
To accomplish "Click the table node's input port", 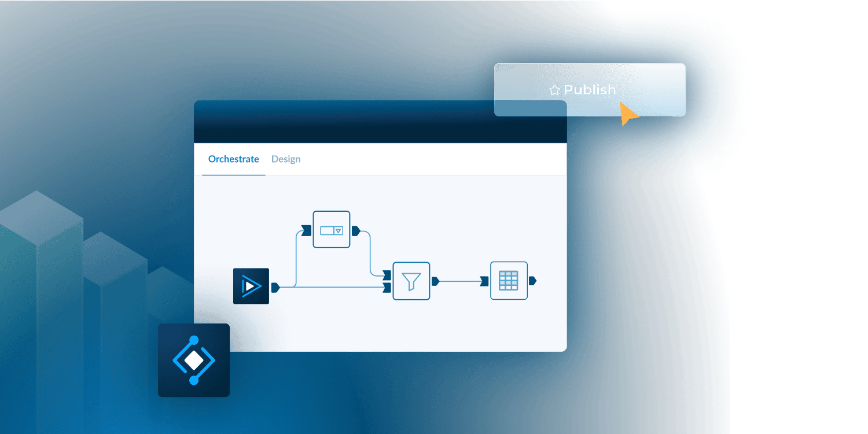I will tap(484, 281).
